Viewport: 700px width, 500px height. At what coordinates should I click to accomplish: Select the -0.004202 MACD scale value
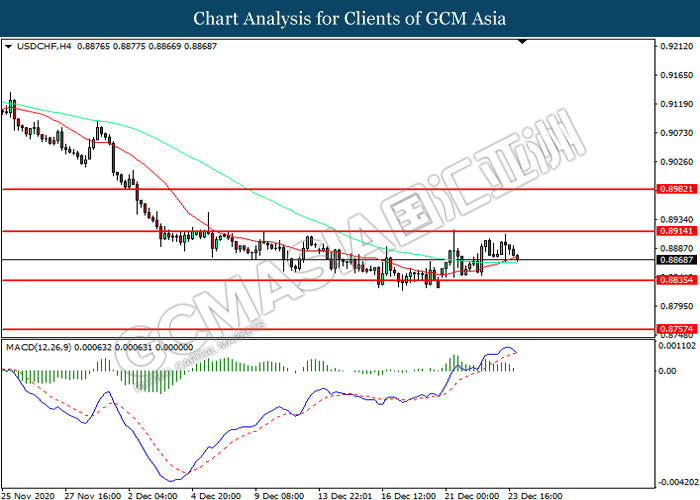tap(675, 481)
